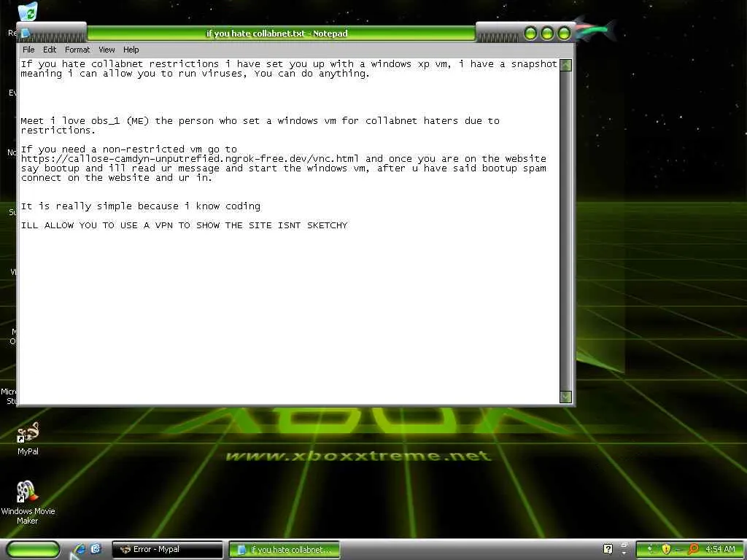This screenshot has width=747, height=560.
Task: Click the ngrok-free.dev URL text line
Action: [284, 158]
